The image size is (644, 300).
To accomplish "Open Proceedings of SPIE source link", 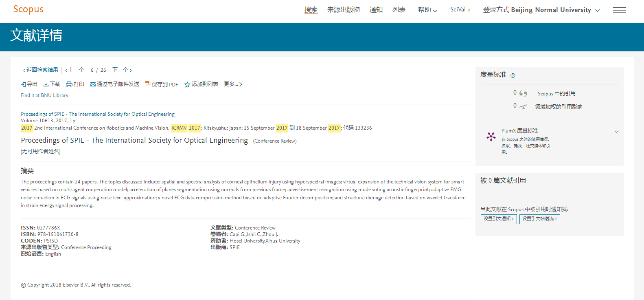I will [x=98, y=114].
